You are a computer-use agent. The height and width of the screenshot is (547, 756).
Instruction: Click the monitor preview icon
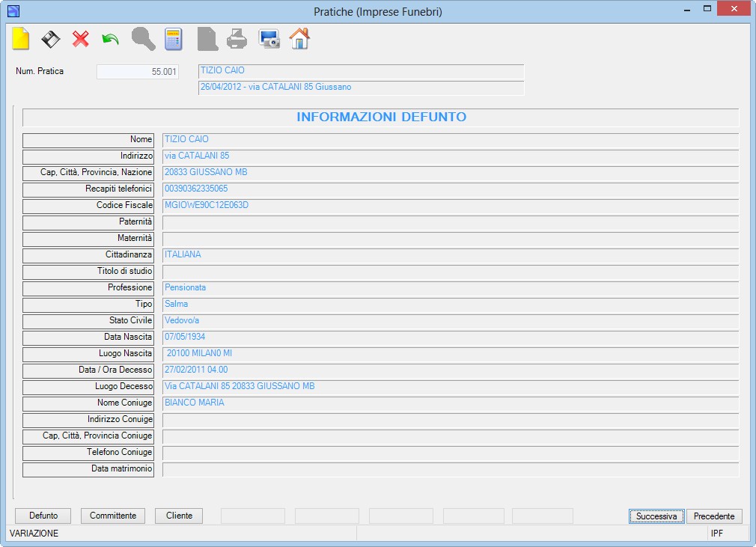(269, 39)
